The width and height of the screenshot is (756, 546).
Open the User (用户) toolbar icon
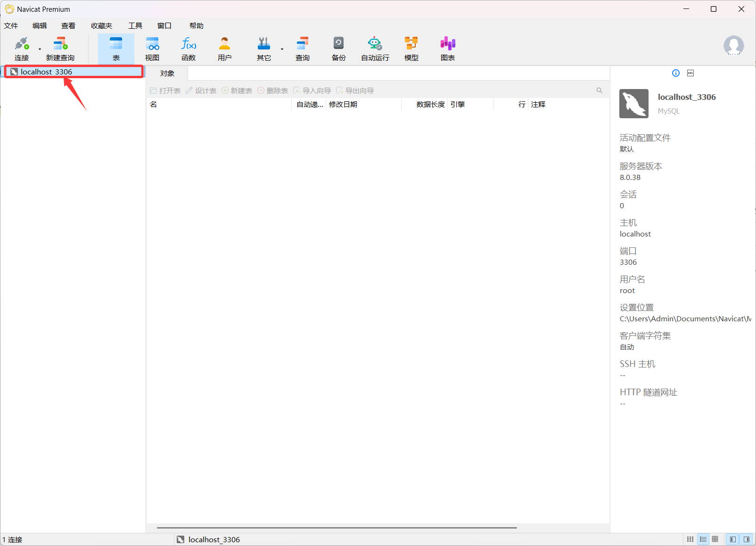(x=225, y=49)
